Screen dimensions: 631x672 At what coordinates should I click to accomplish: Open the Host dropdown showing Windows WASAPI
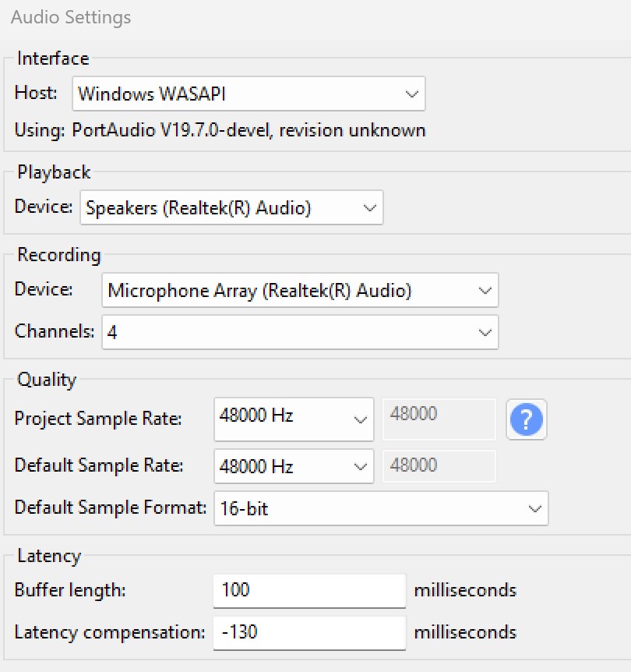(x=249, y=94)
